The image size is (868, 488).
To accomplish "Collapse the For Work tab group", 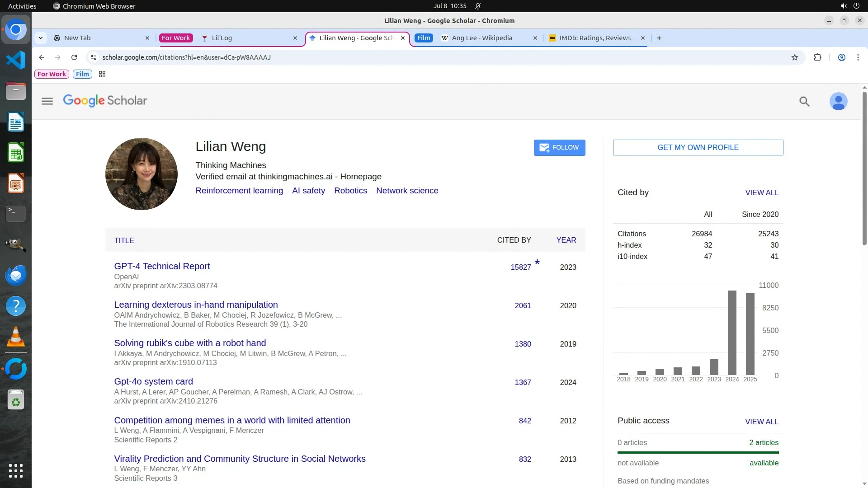I will pyautogui.click(x=176, y=38).
